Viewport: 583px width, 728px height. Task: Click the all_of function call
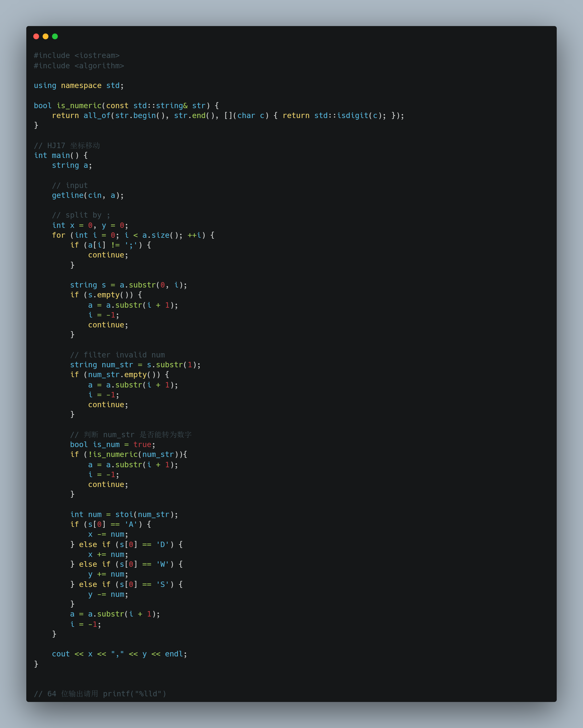pyautogui.click(x=97, y=116)
